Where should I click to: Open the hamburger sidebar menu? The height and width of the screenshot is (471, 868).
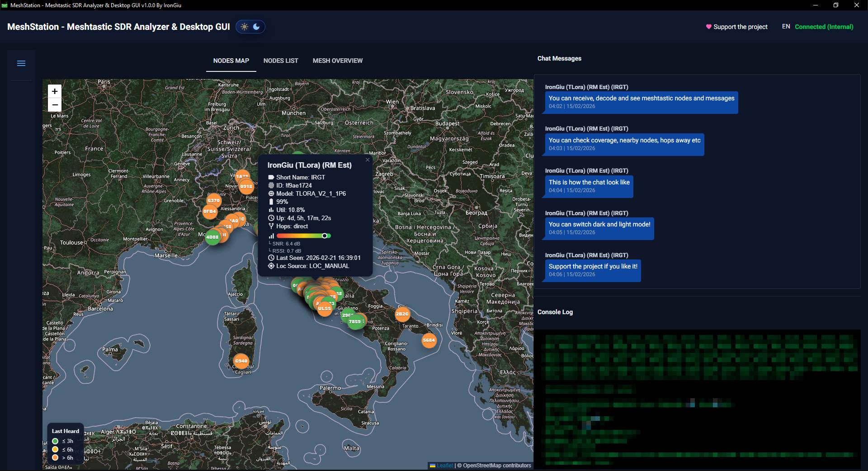21,63
